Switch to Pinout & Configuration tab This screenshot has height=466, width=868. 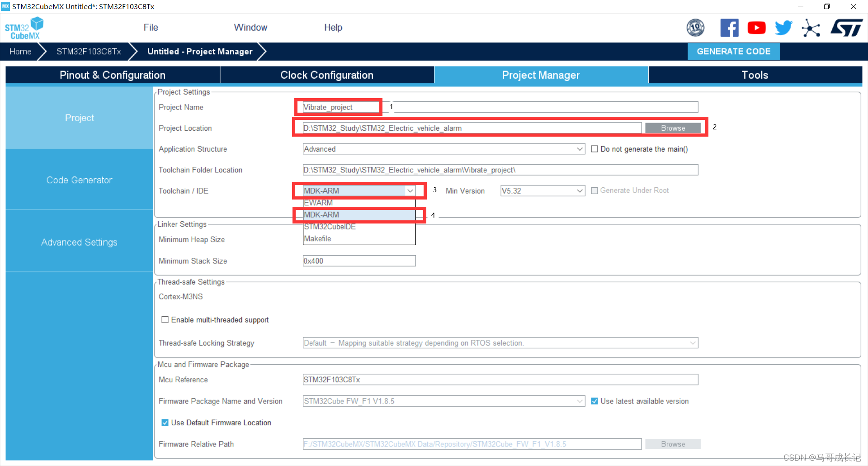113,75
